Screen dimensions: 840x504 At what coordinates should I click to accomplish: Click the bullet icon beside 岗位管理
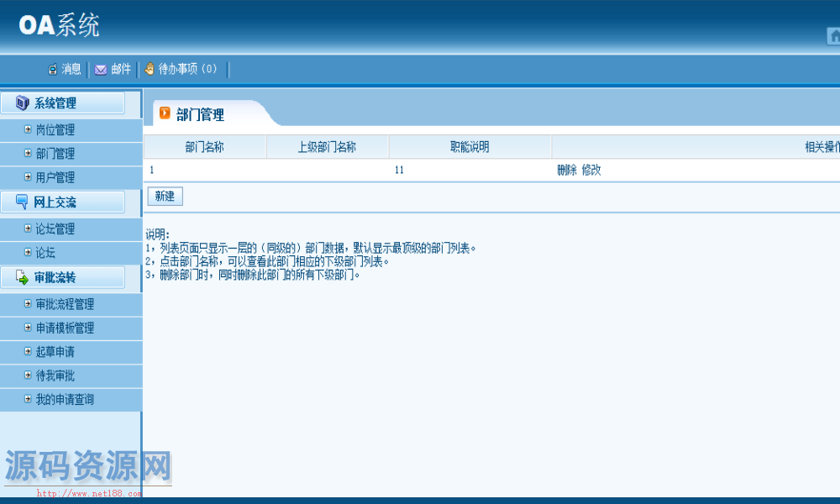pos(28,129)
